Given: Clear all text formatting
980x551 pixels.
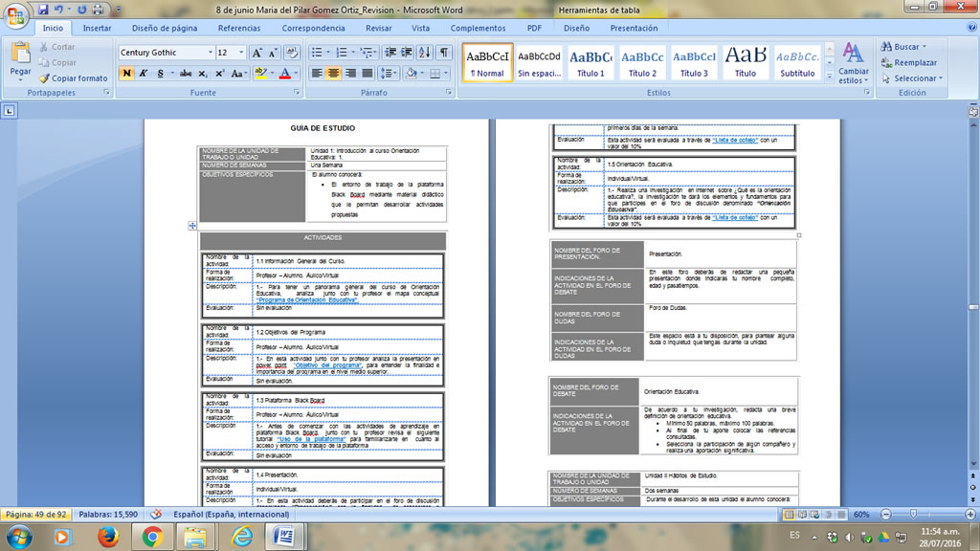Looking at the screenshot, I should click(291, 54).
